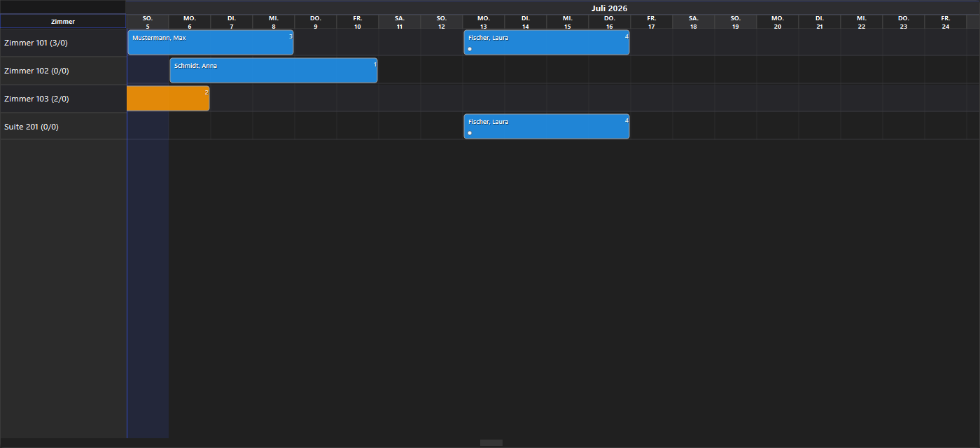Select the Zimmer 102 (0/0) row label
Image resolution: width=980 pixels, height=448 pixels.
click(x=63, y=71)
